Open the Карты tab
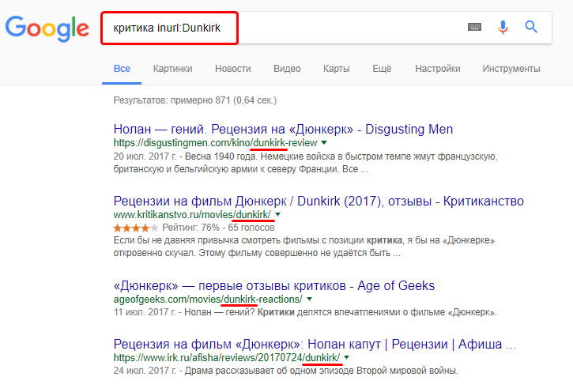Image resolution: width=573 pixels, height=392 pixels. click(336, 69)
